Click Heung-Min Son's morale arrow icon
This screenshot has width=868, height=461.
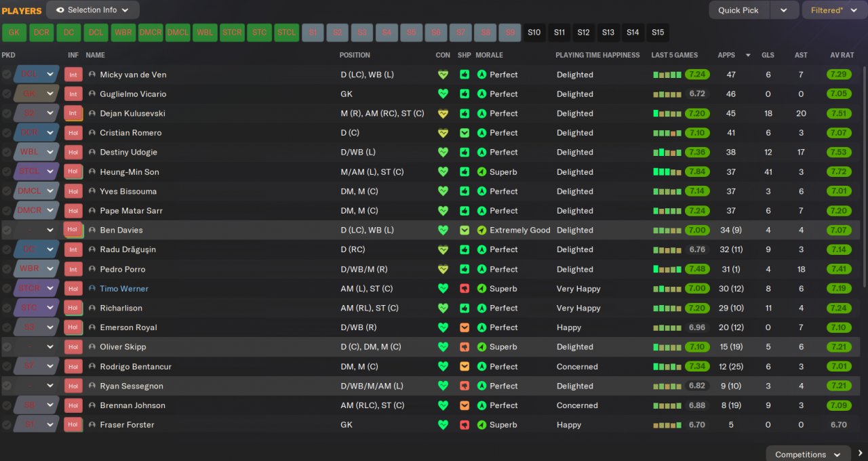tap(482, 172)
